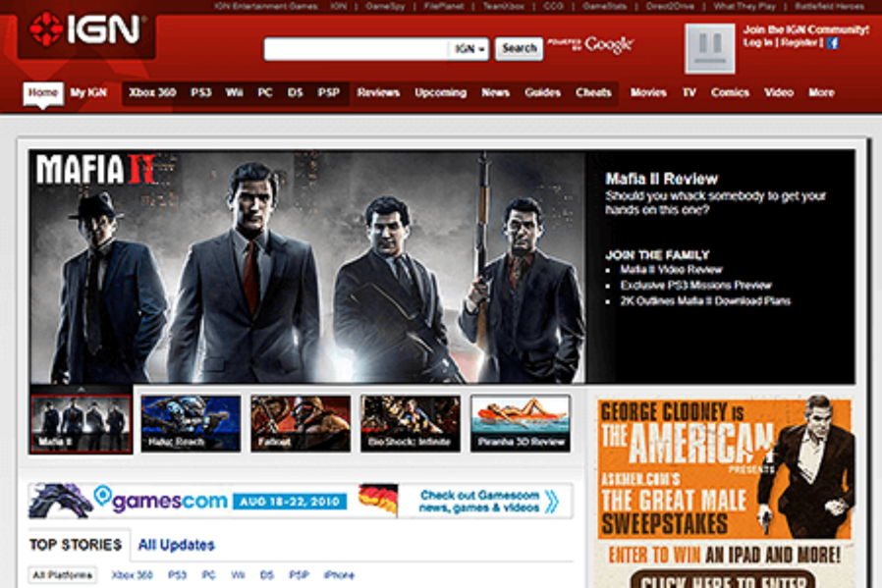
Task: Select Piranha 3D Review carousel thumbnail
Action: [521, 423]
